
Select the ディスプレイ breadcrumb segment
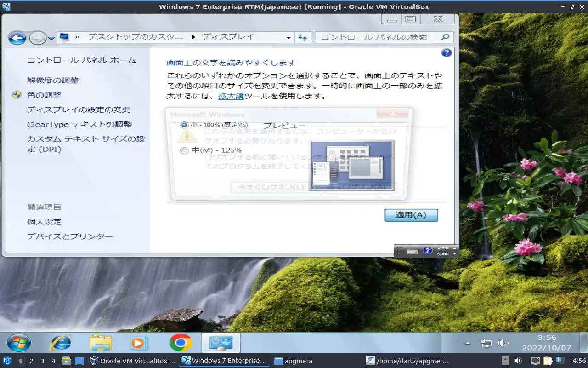(228, 37)
